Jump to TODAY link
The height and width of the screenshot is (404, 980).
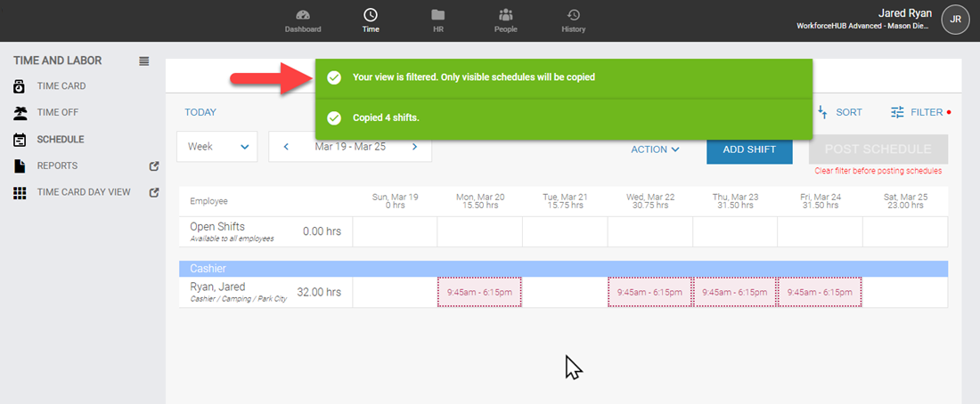[200, 113]
